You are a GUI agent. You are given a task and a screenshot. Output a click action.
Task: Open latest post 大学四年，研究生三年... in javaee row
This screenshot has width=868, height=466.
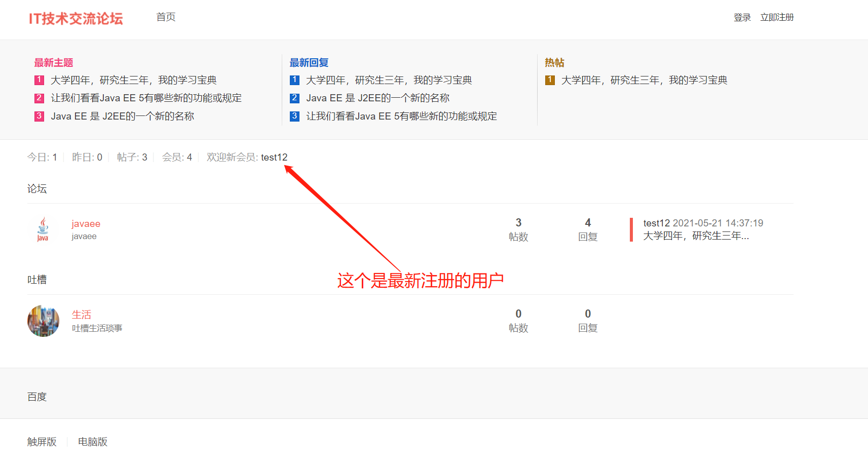(696, 236)
